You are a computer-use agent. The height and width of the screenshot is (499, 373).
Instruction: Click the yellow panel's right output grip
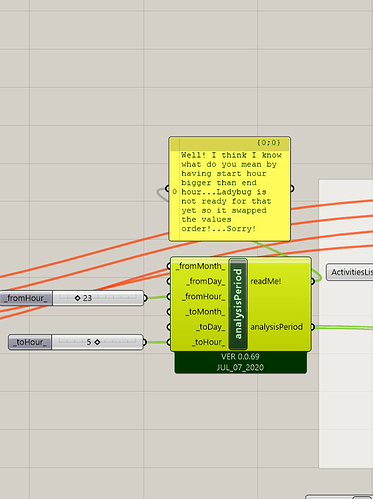click(x=292, y=189)
